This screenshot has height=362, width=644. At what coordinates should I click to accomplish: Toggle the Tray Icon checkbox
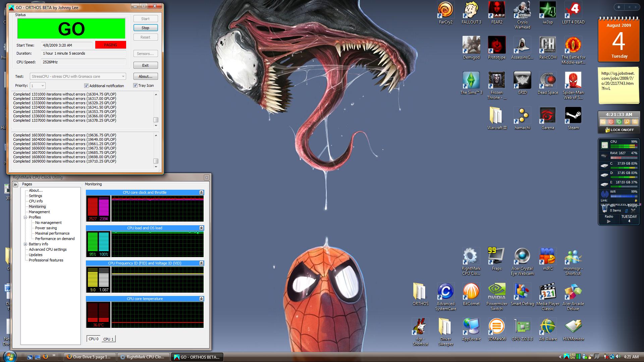pos(135,85)
